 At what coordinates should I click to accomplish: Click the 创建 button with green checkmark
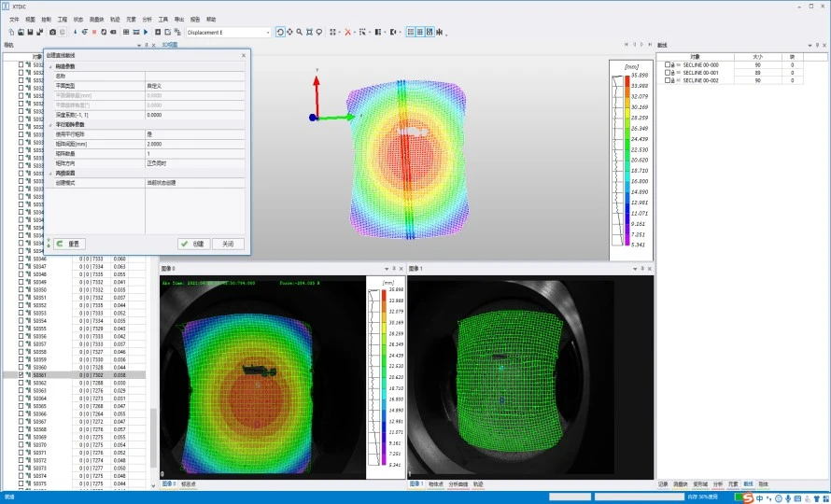pyautogui.click(x=193, y=244)
